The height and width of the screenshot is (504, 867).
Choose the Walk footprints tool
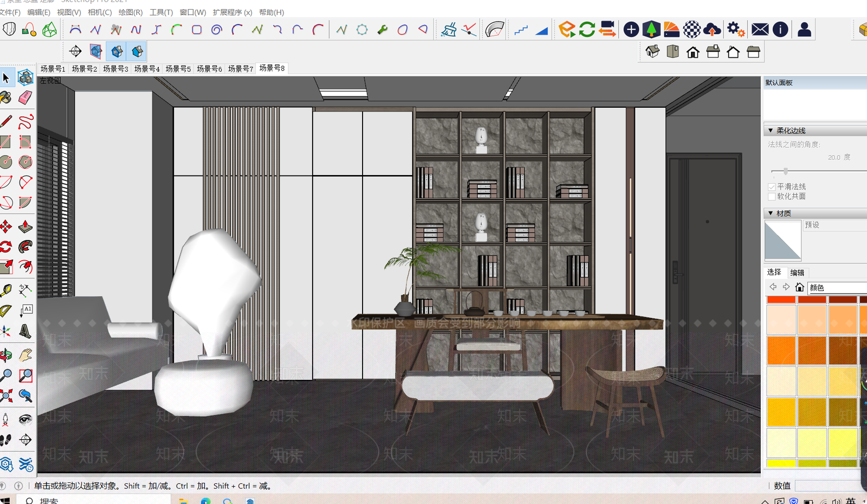6,440
